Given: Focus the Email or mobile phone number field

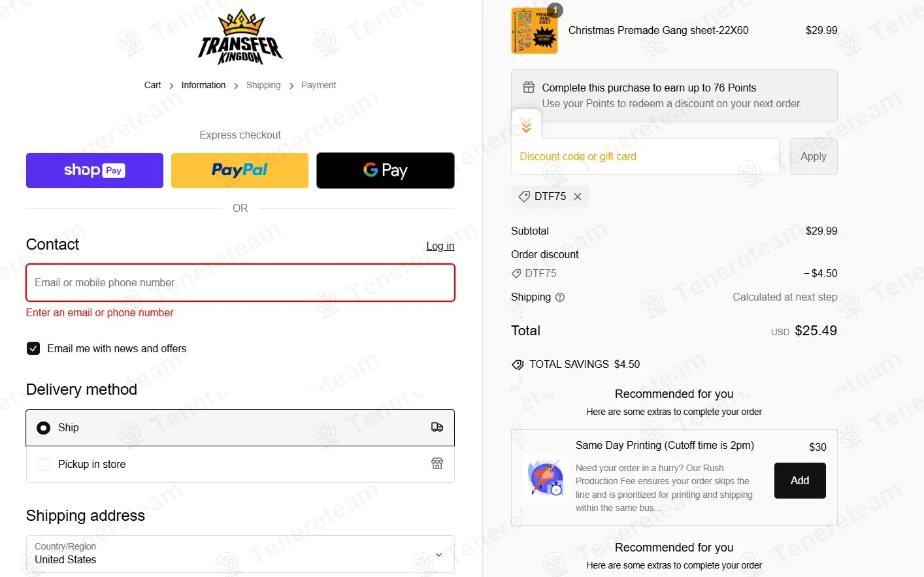Looking at the screenshot, I should 240,282.
